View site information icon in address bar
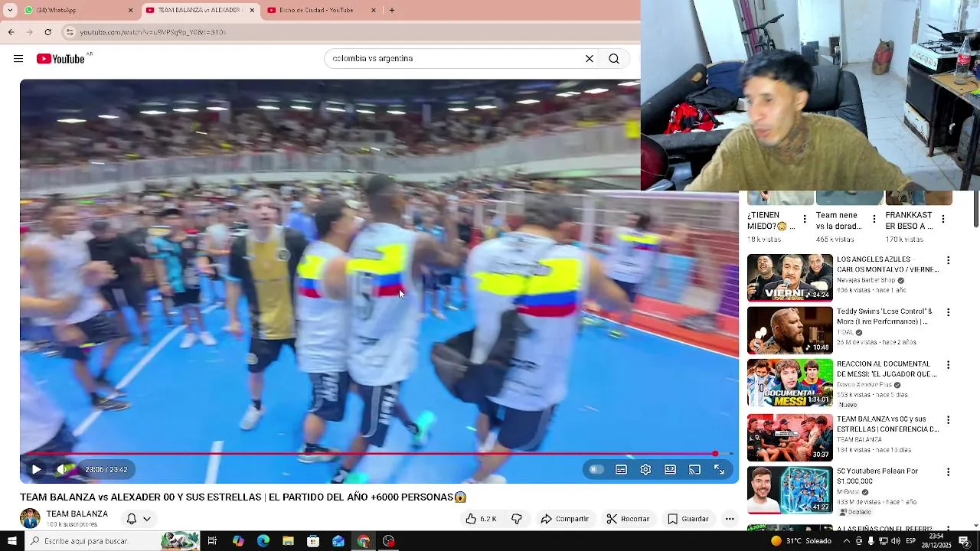Viewport: 980px width, 551px height. click(x=70, y=32)
